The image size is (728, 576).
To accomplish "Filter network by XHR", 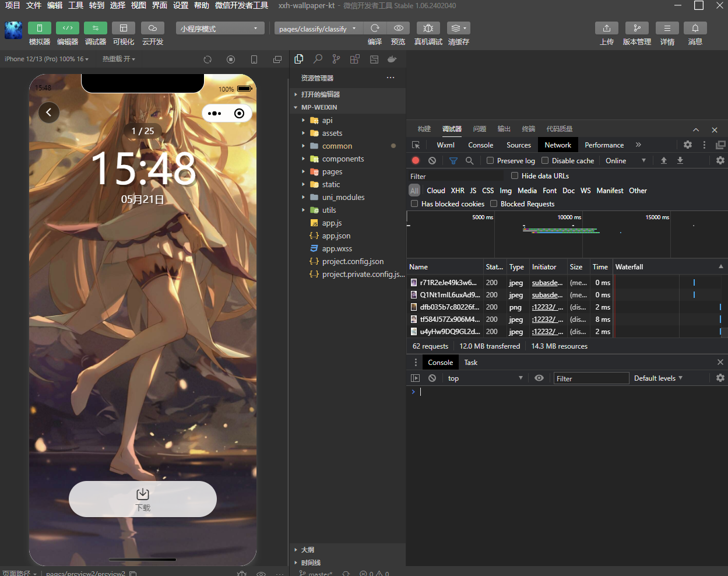I will [458, 190].
